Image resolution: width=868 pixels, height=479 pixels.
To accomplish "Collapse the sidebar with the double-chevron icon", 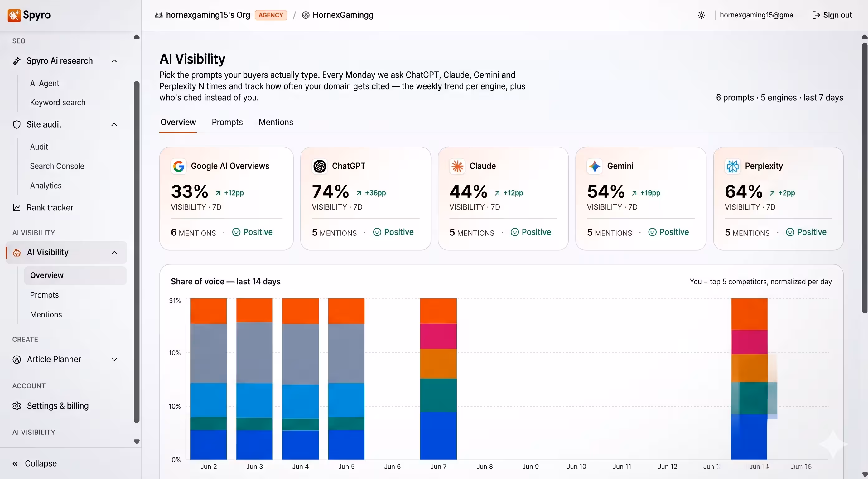I will [x=15, y=464].
